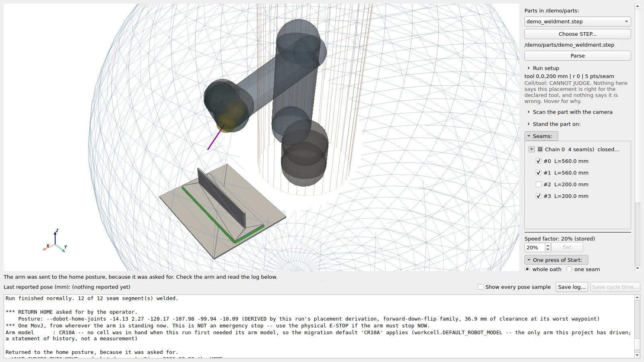Expand the Run setup section arrow
644x362 pixels.
click(x=528, y=68)
